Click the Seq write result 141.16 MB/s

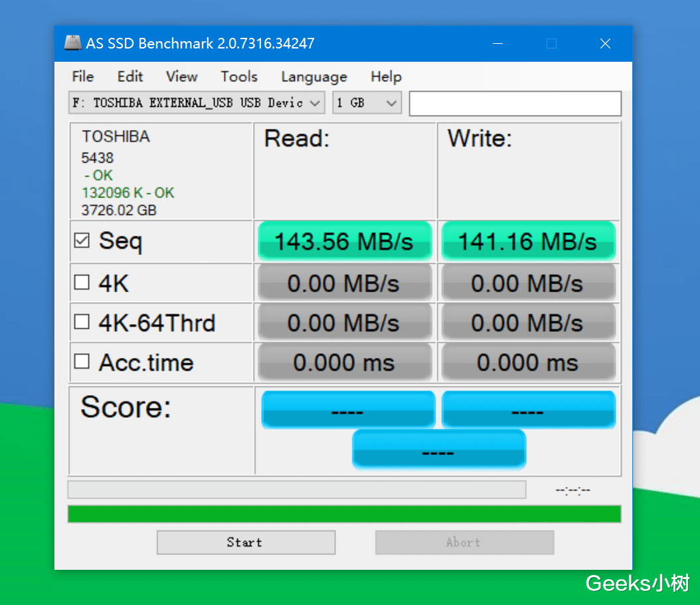pos(529,241)
